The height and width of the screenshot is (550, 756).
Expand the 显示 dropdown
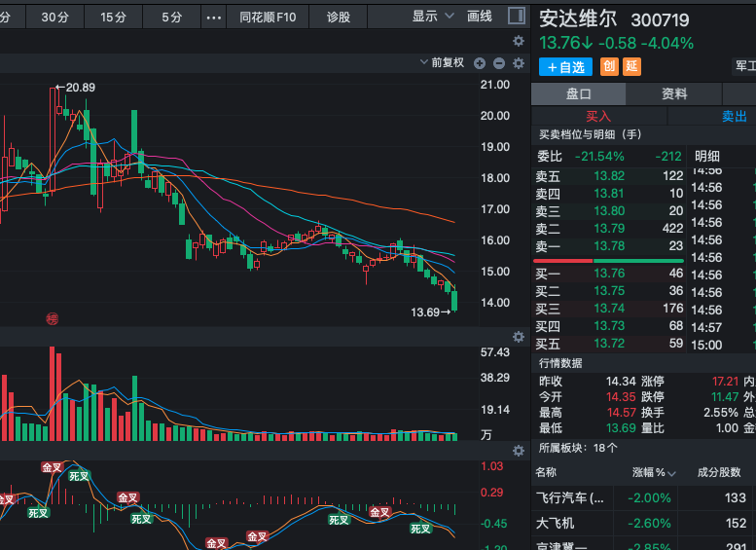pos(432,17)
